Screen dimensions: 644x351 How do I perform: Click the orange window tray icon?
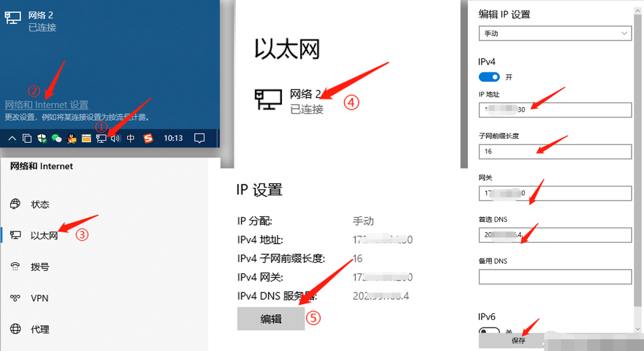[x=86, y=138]
